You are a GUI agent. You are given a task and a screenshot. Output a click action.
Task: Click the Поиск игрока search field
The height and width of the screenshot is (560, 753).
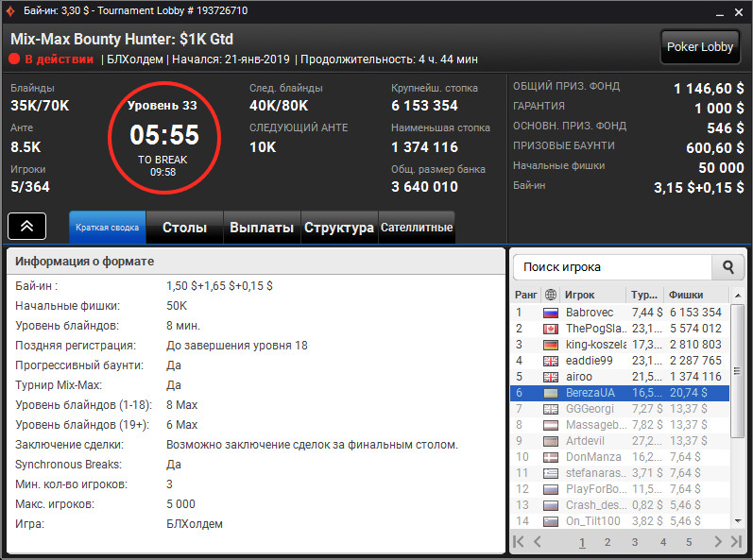pos(612,267)
